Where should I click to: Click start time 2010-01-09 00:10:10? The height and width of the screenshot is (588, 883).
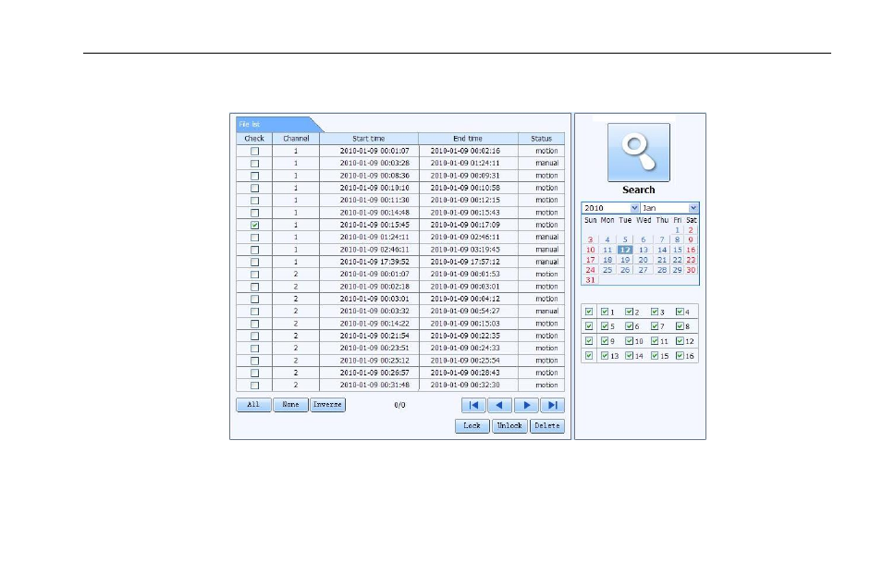click(374, 188)
